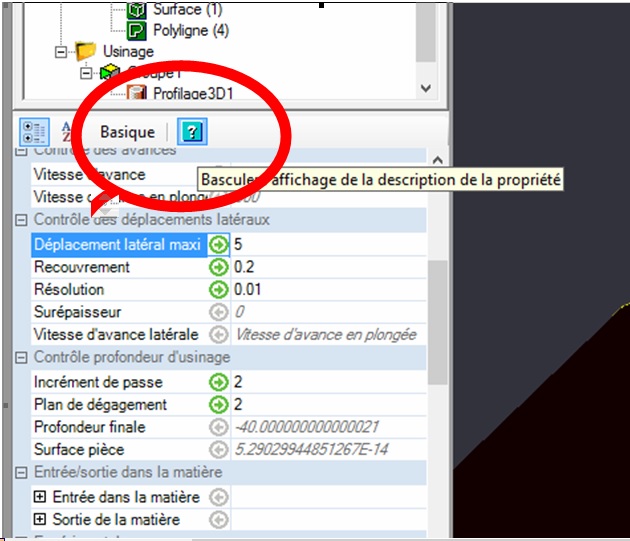Viewport: 630px width, 541px height.
Task: Click the Polyligne green P icon
Action: pyautogui.click(x=137, y=31)
